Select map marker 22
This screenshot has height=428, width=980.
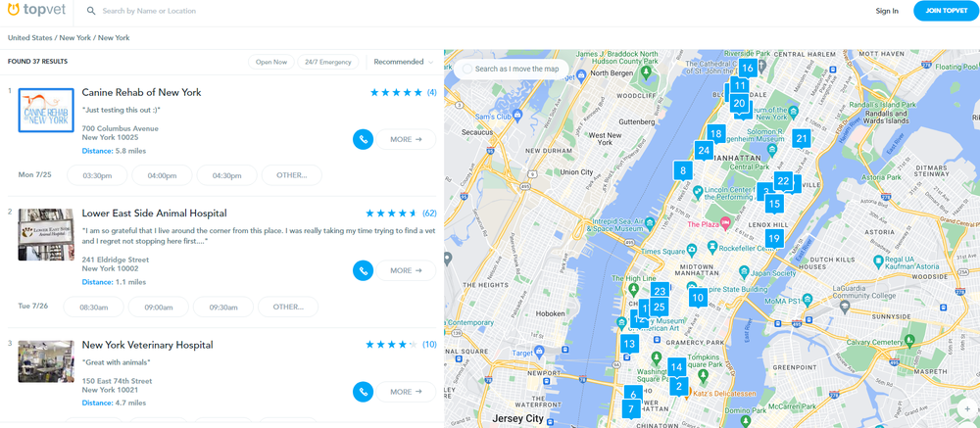click(783, 181)
